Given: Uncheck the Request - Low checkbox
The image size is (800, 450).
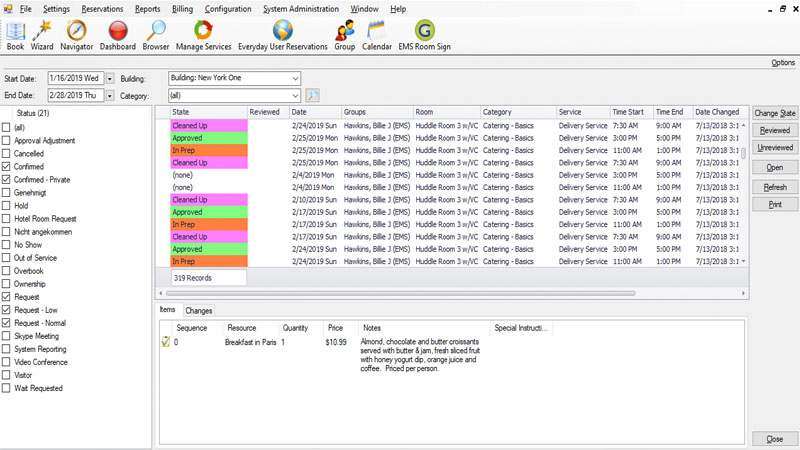Looking at the screenshot, I should [6, 310].
